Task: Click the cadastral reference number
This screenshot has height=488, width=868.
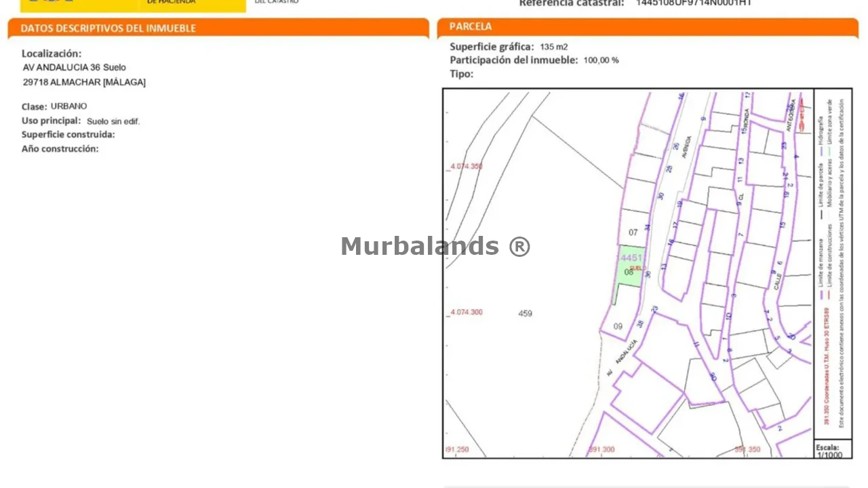Action: click(693, 3)
